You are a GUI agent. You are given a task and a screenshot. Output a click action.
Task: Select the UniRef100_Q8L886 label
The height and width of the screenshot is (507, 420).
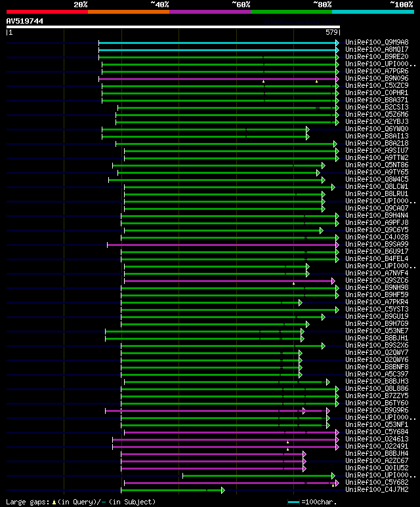point(377,389)
